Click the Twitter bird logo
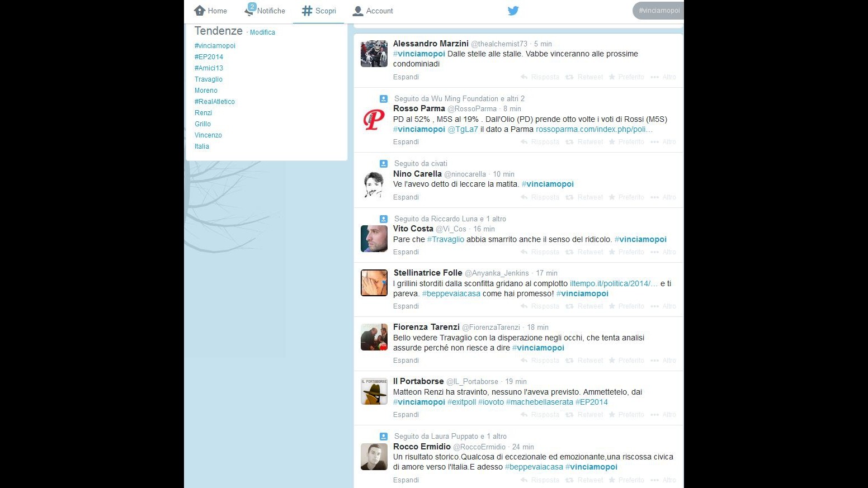Viewport: 868px width, 488px height. tap(513, 11)
